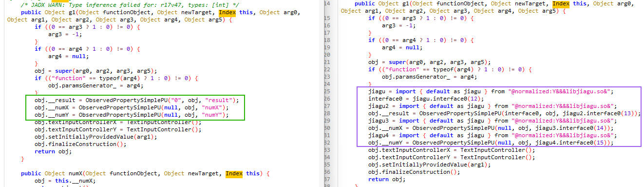Image resolution: width=644 pixels, height=187 pixels.
Task: Click the 'jiagu4 = import' statement
Action: point(492,135)
